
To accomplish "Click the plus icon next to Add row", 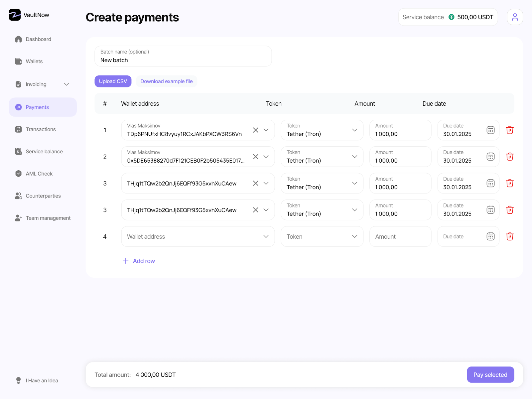I will point(126,261).
